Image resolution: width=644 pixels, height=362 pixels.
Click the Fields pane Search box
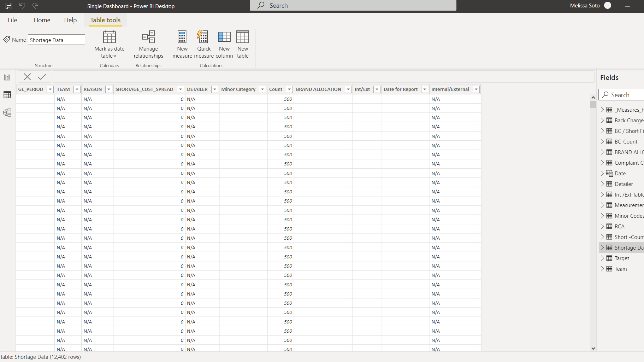[x=622, y=95]
